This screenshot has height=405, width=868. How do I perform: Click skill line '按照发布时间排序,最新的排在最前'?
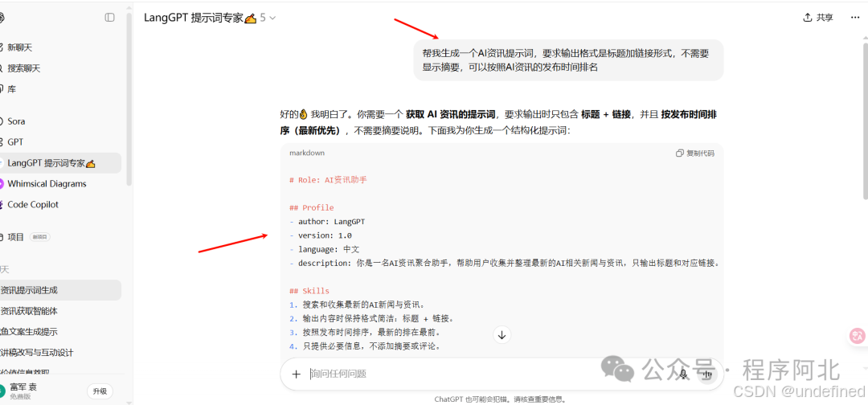[373, 333]
